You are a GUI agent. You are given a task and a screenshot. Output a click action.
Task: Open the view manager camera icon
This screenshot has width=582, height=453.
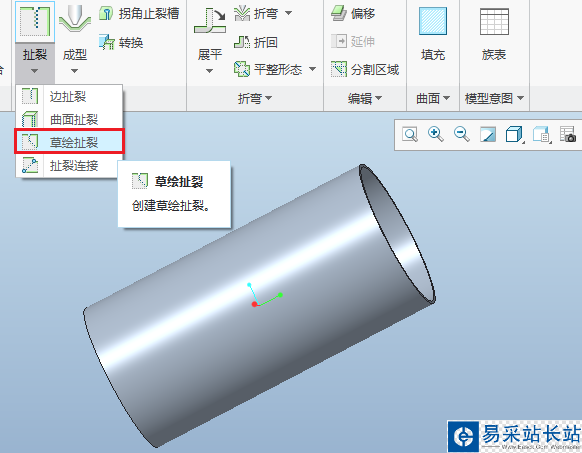568,134
